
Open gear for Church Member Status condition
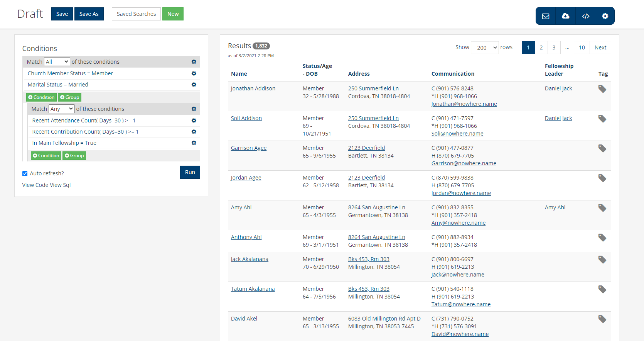194,73
